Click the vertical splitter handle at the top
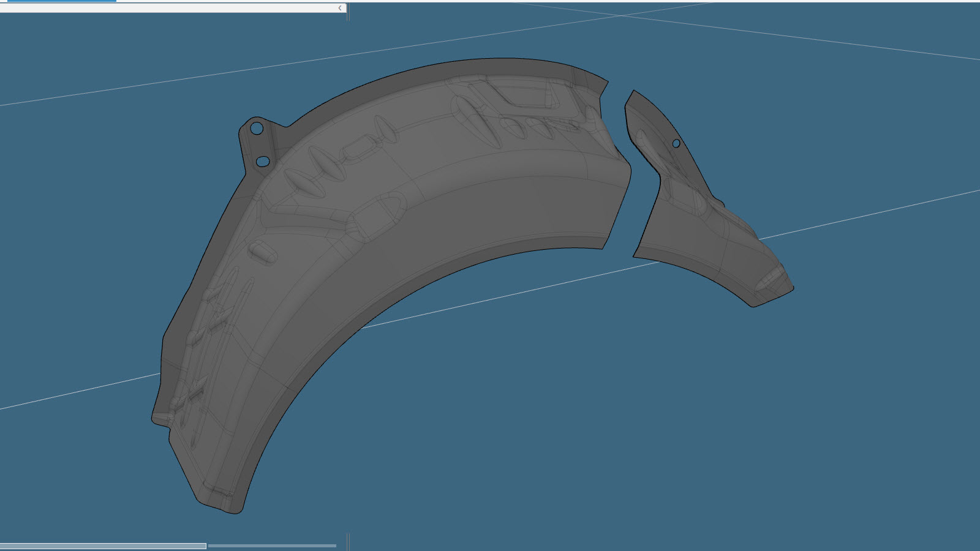The height and width of the screenshot is (551, 980). (348, 11)
